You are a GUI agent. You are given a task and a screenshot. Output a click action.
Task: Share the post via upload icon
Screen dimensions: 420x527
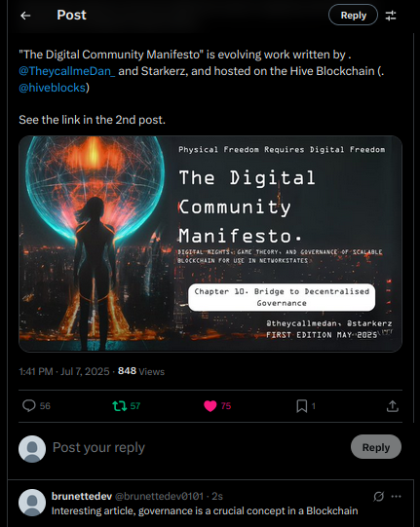(x=393, y=406)
